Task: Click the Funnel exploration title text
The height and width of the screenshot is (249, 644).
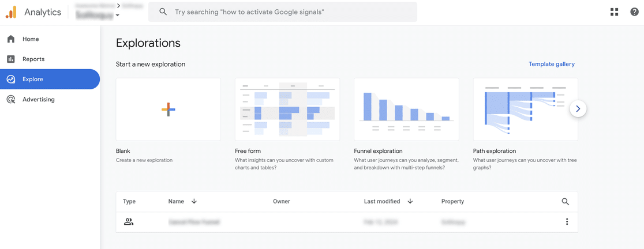Action: 379,151
